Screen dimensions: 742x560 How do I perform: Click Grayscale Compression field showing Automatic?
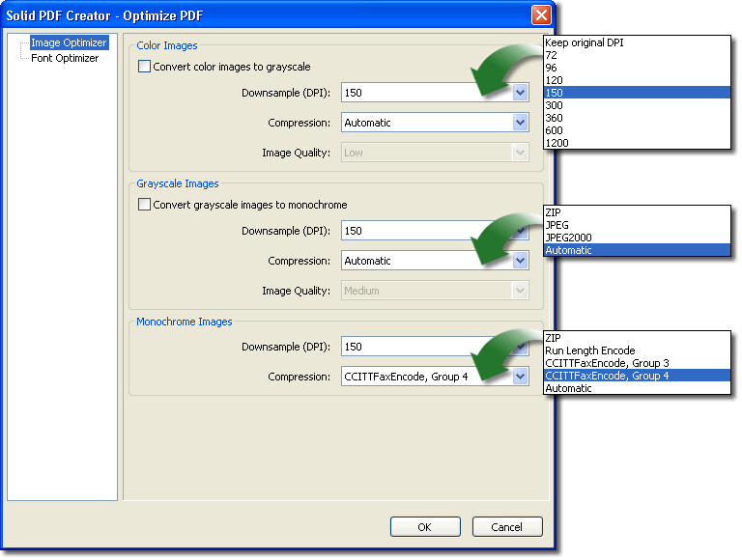click(435, 260)
